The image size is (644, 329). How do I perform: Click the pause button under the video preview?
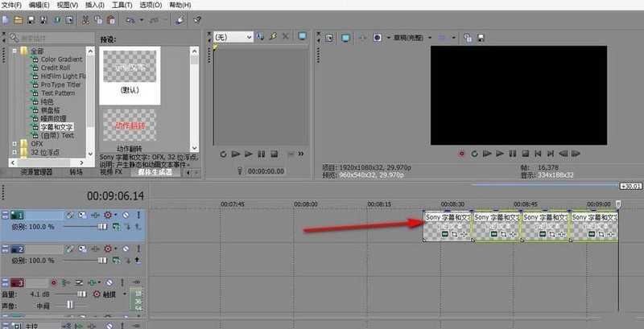click(x=511, y=153)
